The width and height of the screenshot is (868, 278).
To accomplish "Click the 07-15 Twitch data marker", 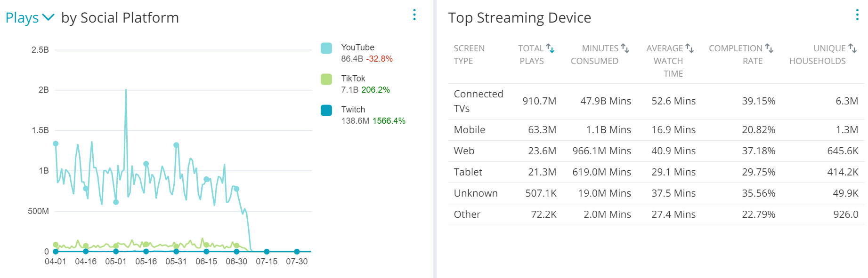I will [x=267, y=252].
